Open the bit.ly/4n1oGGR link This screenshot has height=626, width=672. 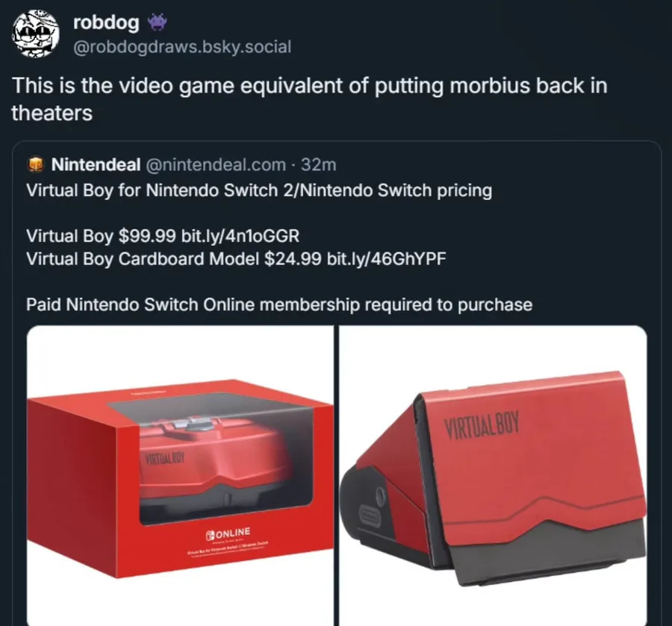click(240, 236)
